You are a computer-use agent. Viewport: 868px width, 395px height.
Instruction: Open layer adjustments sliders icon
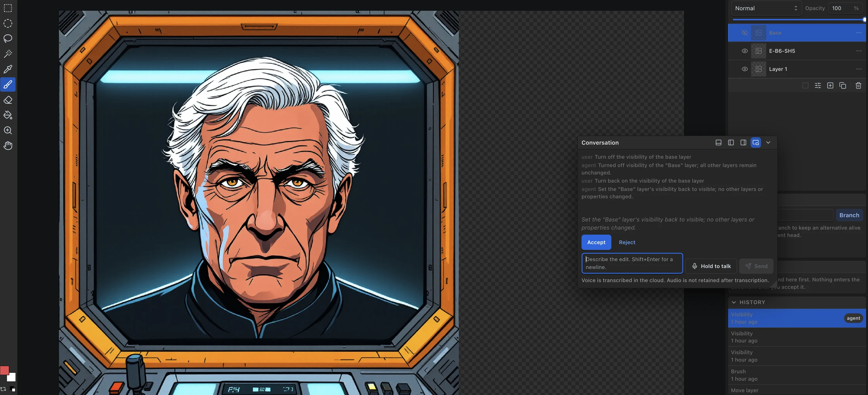pos(818,85)
